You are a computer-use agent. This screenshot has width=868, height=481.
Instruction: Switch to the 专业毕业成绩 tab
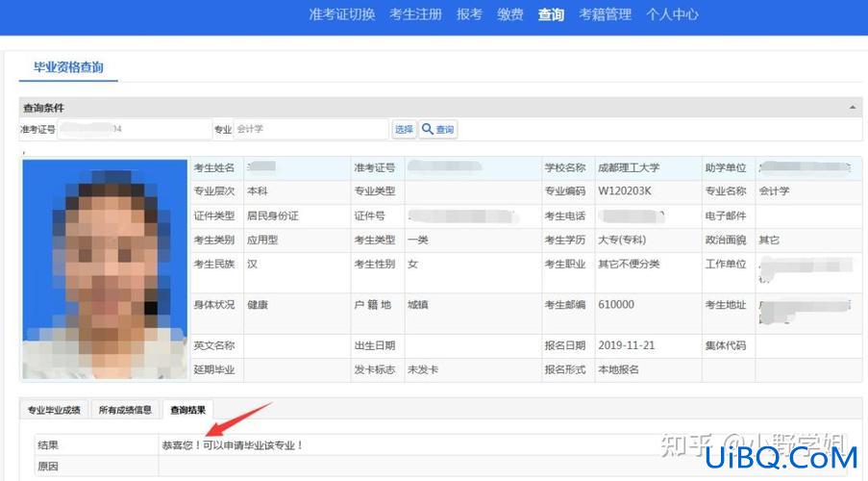pyautogui.click(x=54, y=410)
